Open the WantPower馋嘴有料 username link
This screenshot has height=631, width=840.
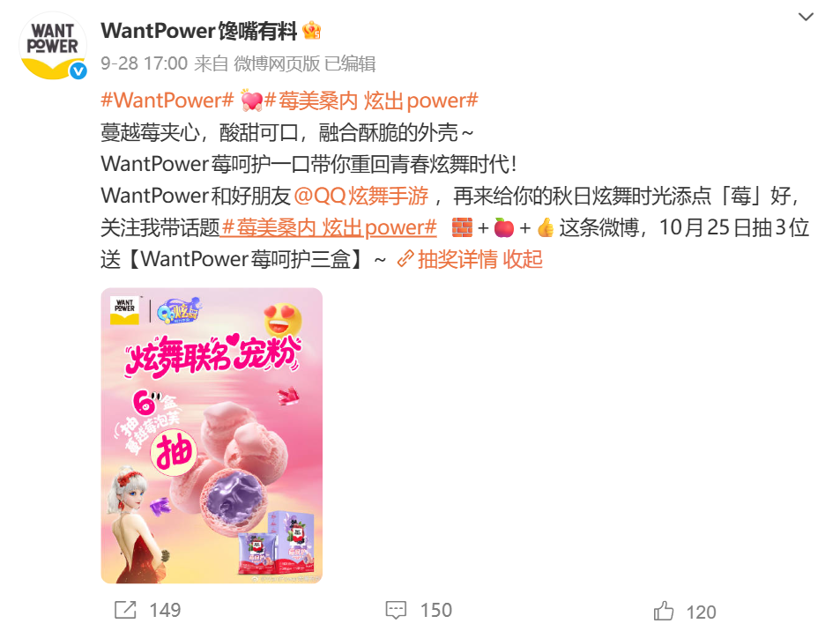pos(198,31)
